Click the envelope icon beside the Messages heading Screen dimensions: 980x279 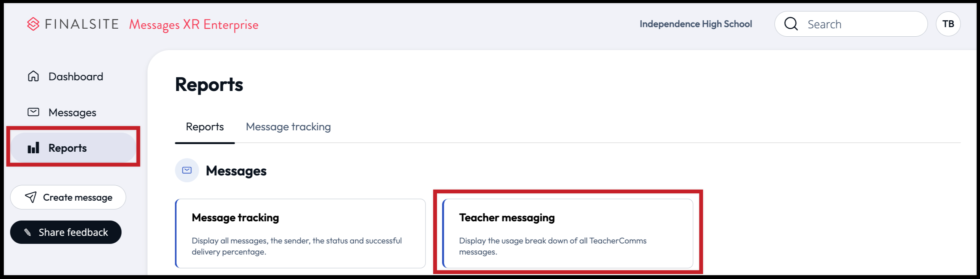187,170
